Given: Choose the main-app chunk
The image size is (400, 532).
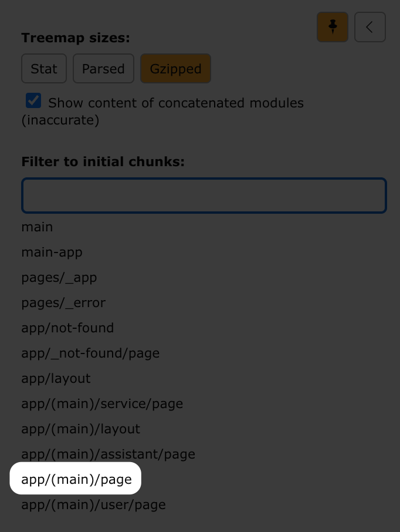Looking at the screenshot, I should [x=52, y=252].
